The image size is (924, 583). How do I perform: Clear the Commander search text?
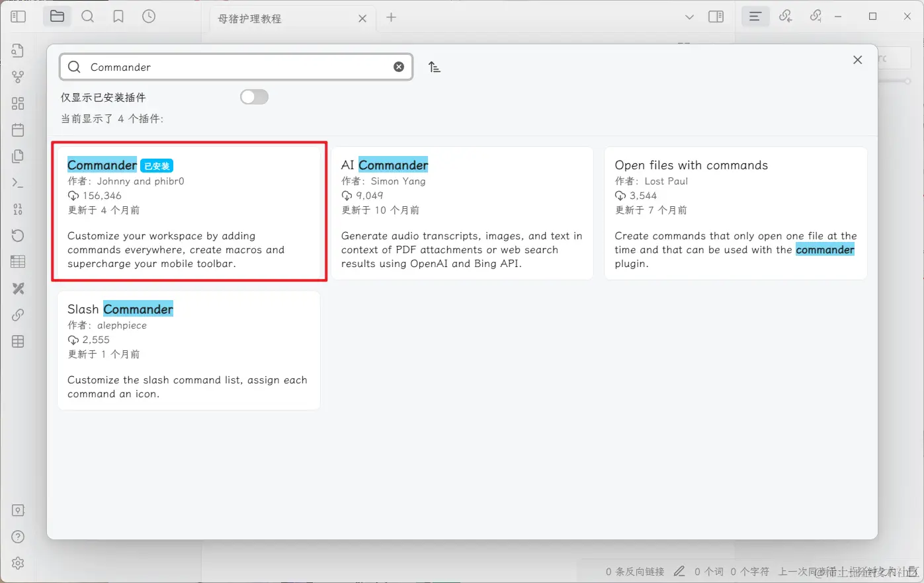[399, 67]
